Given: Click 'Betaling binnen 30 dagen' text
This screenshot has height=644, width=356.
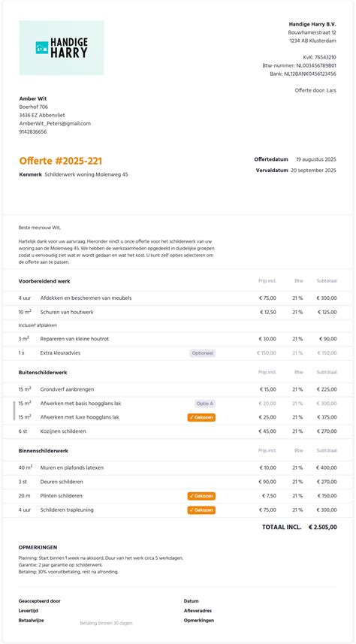Looking at the screenshot, I should 107,624.
